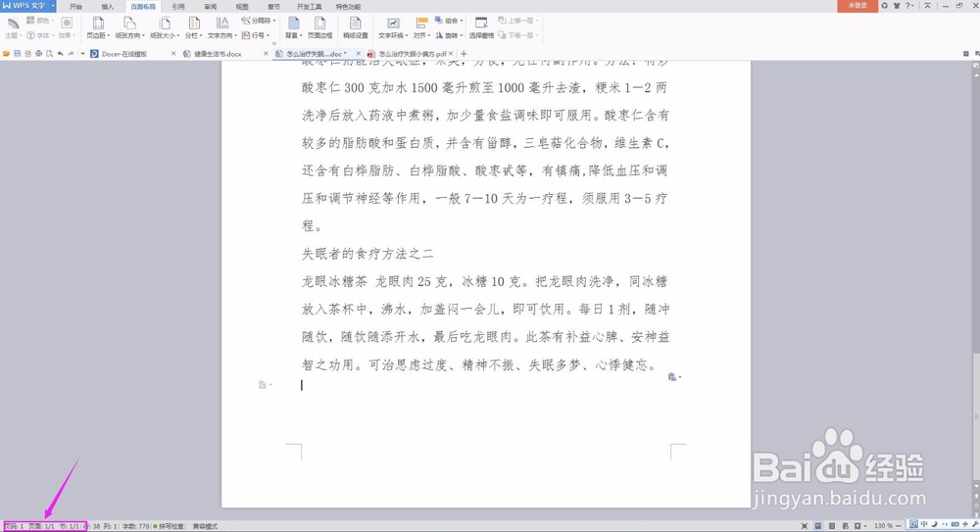Close the 健康生活书.docx tab

tap(266, 54)
